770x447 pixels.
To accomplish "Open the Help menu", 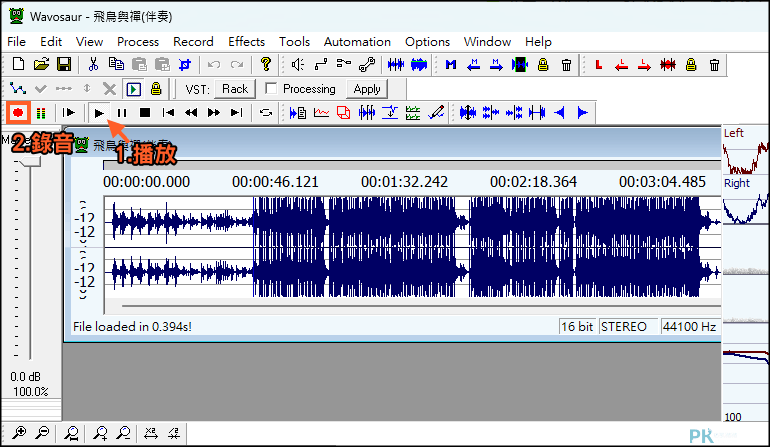I will pos(538,42).
